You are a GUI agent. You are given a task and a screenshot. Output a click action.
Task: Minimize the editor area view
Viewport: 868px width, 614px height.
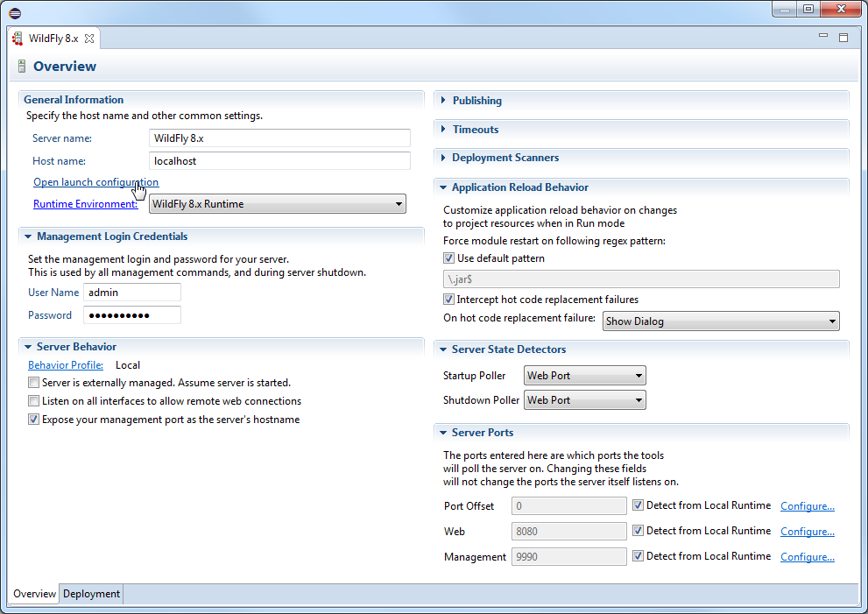[x=823, y=37]
